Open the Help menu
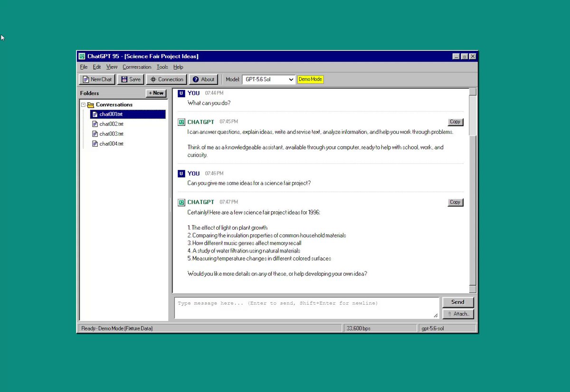The width and height of the screenshot is (570, 392). pyautogui.click(x=178, y=67)
